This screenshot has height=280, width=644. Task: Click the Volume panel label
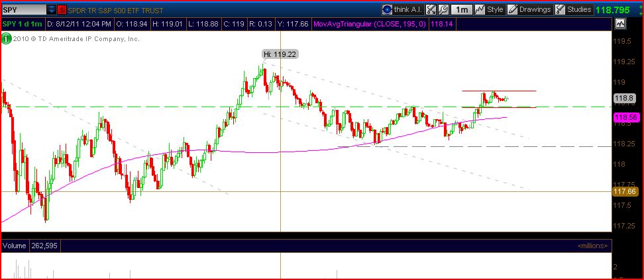(x=15, y=246)
